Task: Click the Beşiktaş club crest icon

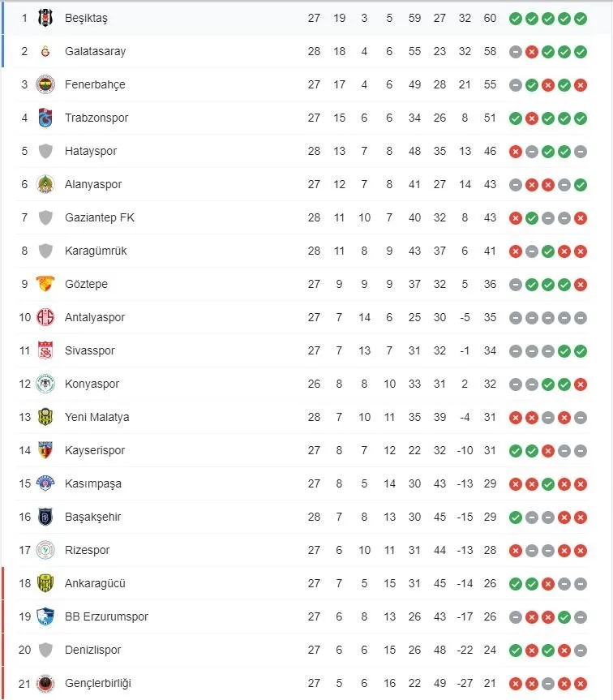Action: tap(45, 18)
